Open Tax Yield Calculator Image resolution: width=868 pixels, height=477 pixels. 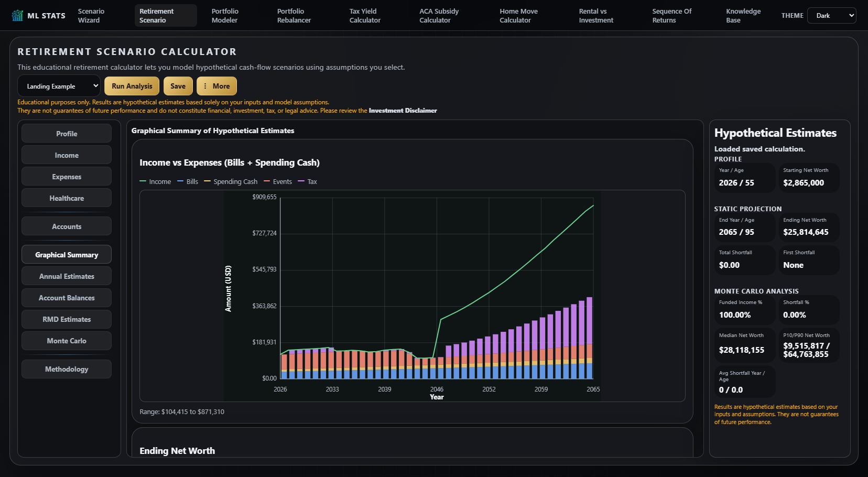[365, 16]
